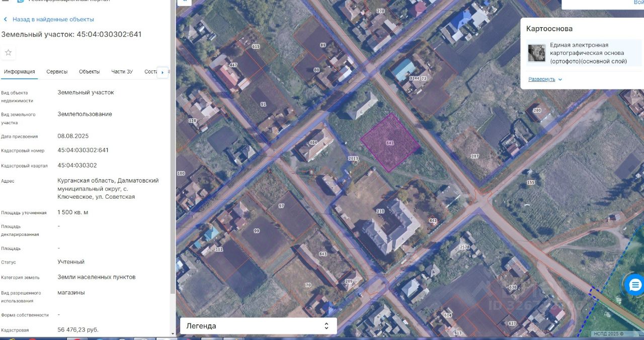Click parcel label 2578 on the map
This screenshot has height=340, width=644.
pyautogui.click(x=464, y=247)
